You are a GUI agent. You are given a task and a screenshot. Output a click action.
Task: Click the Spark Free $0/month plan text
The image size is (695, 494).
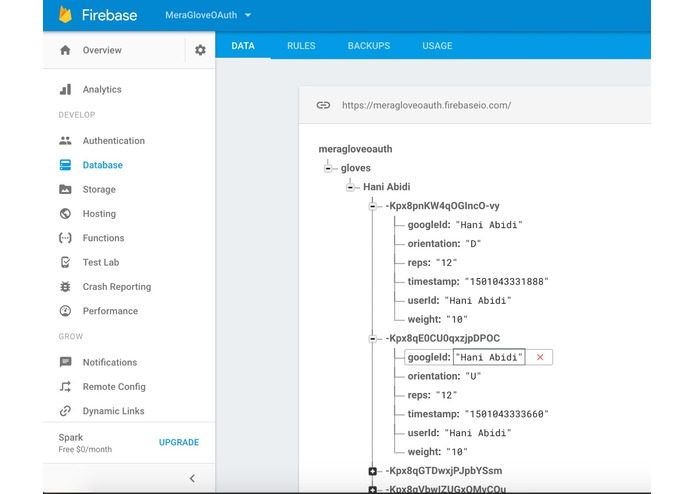pos(85,443)
